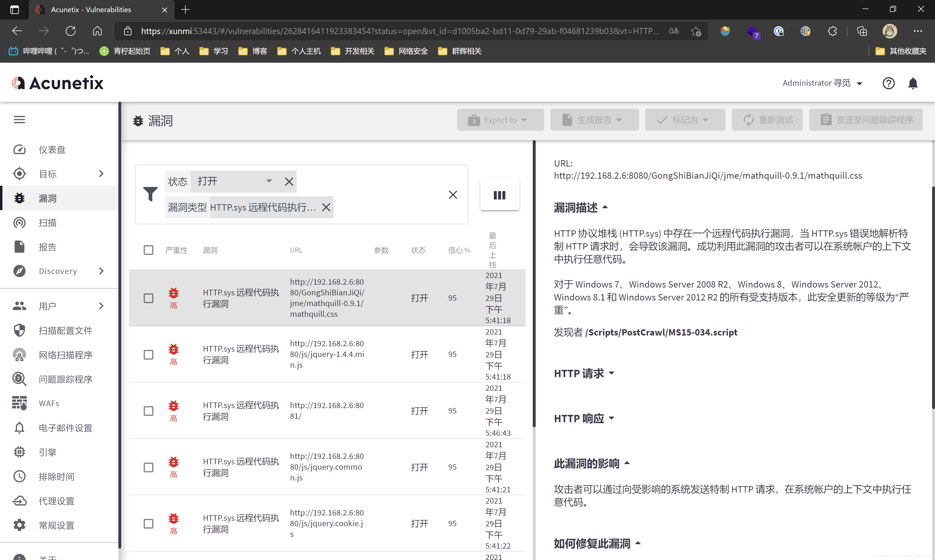The image size is (935, 560).
Task: Open the 报告 sidebar menu item
Action: tap(59, 247)
